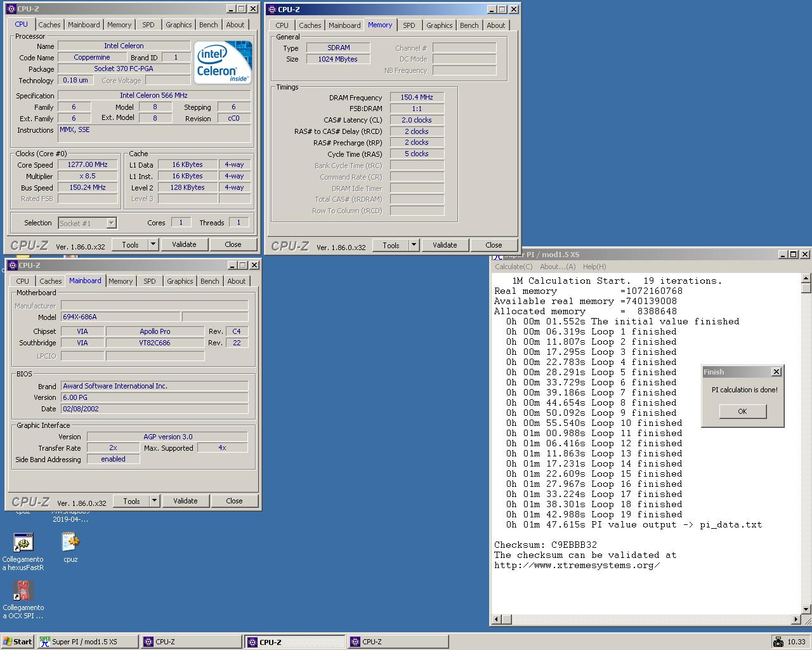Open Tools dropdown arrow in Mainboard tab window
The image size is (812, 650).
pos(154,501)
